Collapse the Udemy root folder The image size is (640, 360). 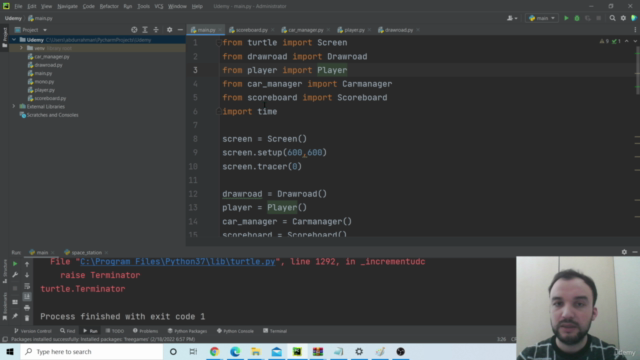(x=14, y=40)
